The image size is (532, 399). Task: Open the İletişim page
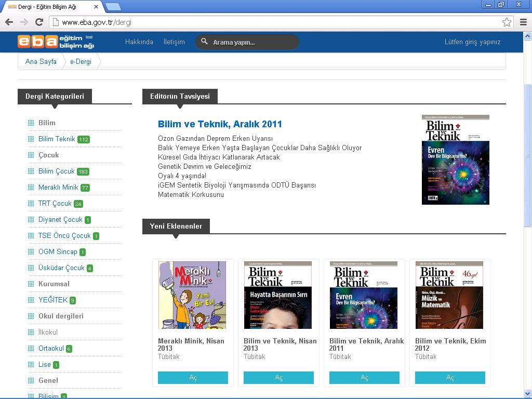coord(174,42)
